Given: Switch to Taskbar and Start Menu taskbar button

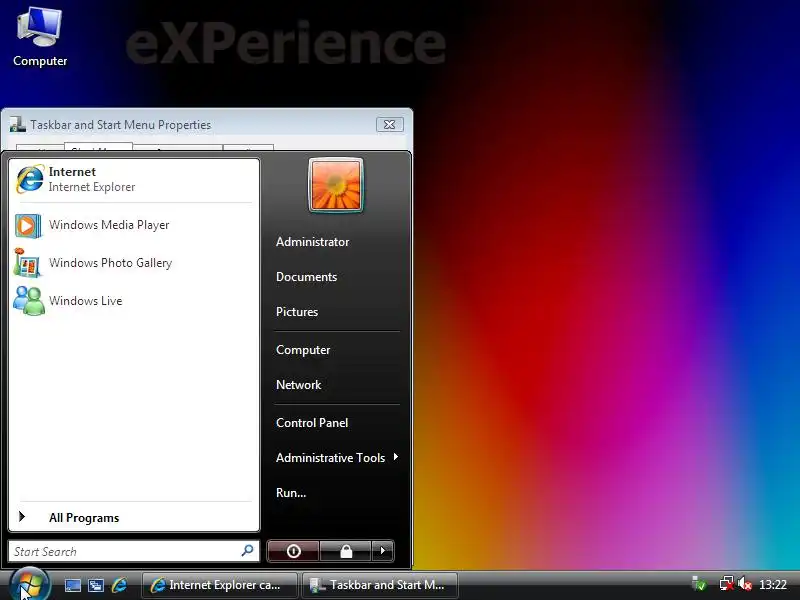Looking at the screenshot, I should tap(380, 585).
